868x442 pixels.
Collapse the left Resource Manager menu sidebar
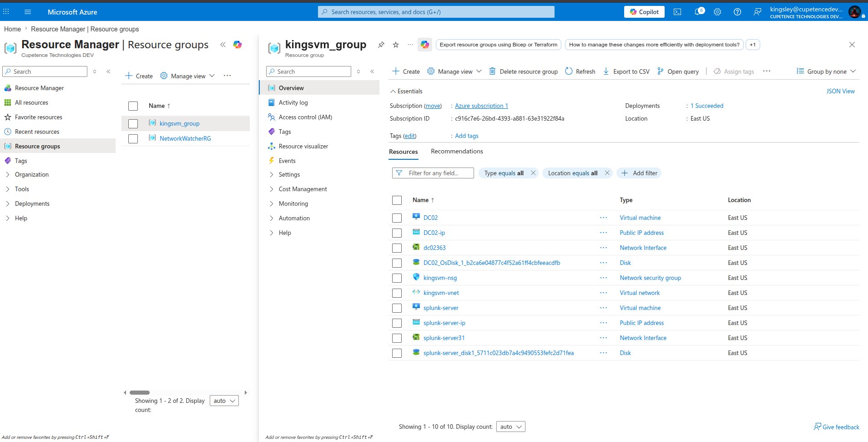(x=108, y=71)
